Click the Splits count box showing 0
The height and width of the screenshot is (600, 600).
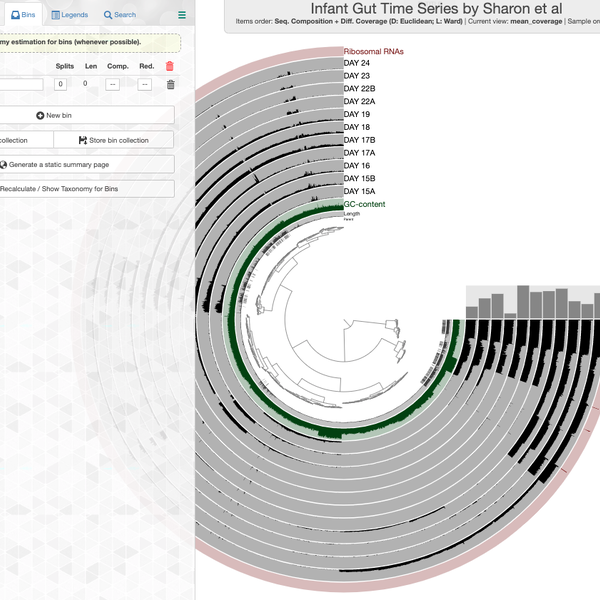click(x=60, y=85)
